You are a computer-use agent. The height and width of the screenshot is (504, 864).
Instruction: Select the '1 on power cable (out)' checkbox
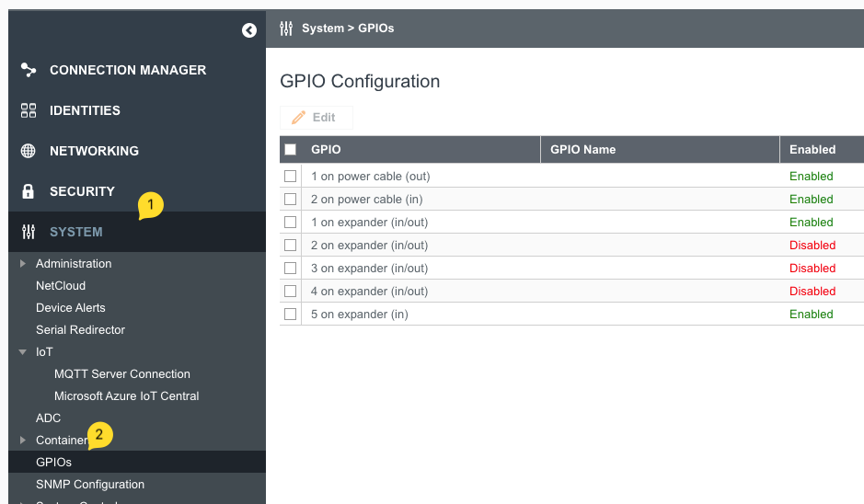[x=291, y=176]
